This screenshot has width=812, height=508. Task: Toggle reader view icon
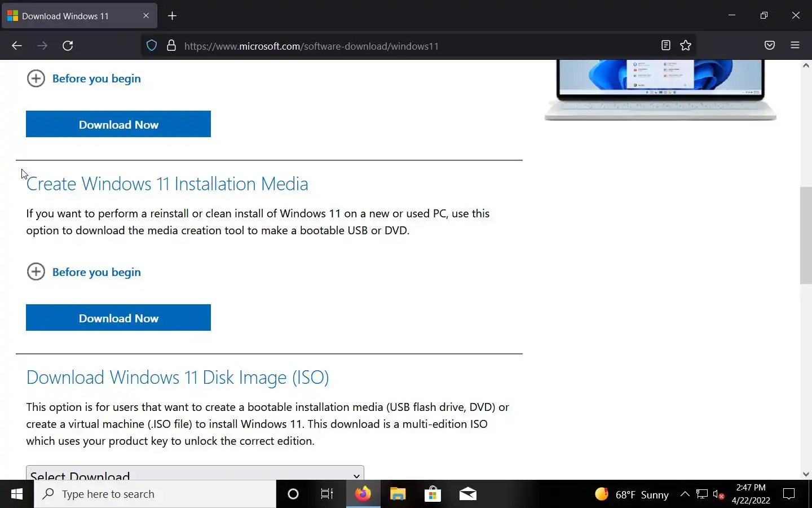(x=666, y=46)
